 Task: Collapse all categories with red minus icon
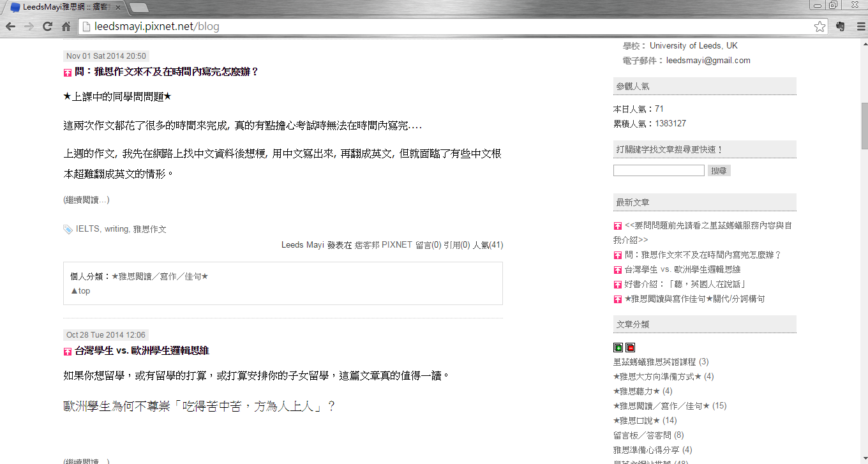click(x=630, y=347)
